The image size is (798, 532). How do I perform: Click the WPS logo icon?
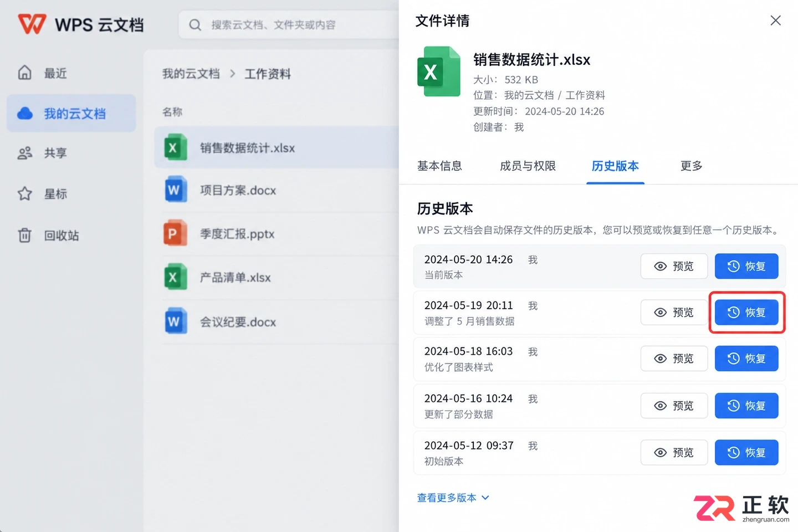(32, 24)
